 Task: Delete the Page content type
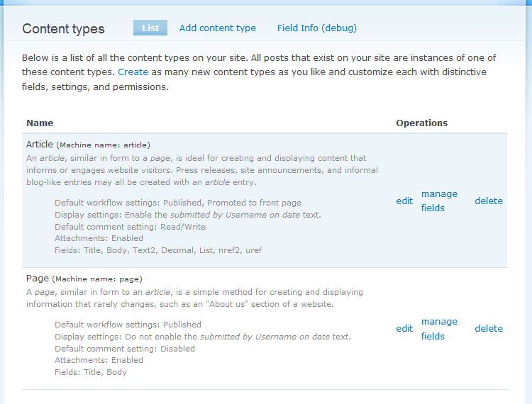pos(489,329)
